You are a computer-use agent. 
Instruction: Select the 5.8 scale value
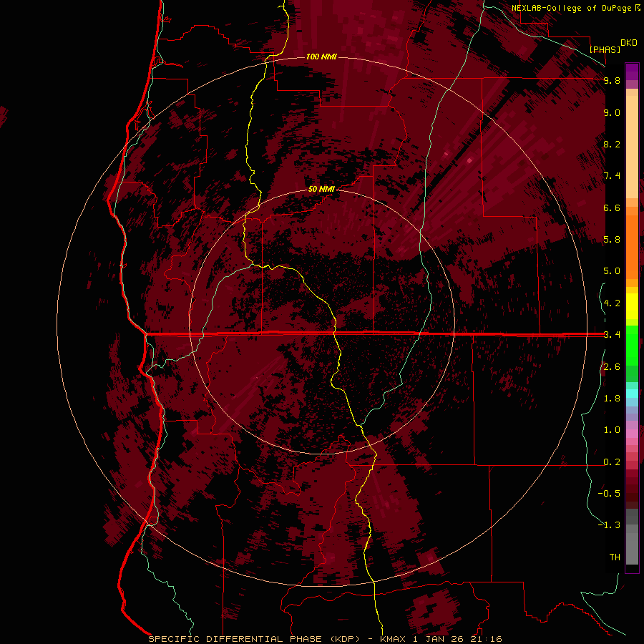612,240
